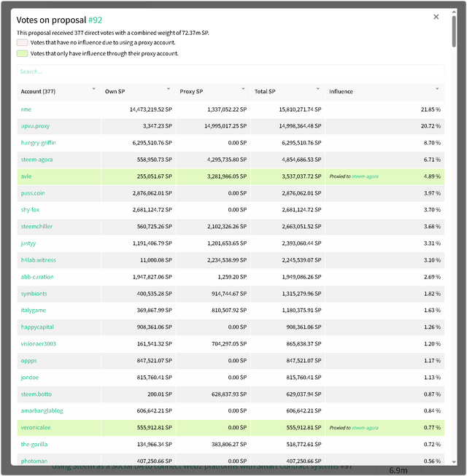Click the Total SP column header label
The width and height of the screenshot is (467, 476).
(x=265, y=91)
